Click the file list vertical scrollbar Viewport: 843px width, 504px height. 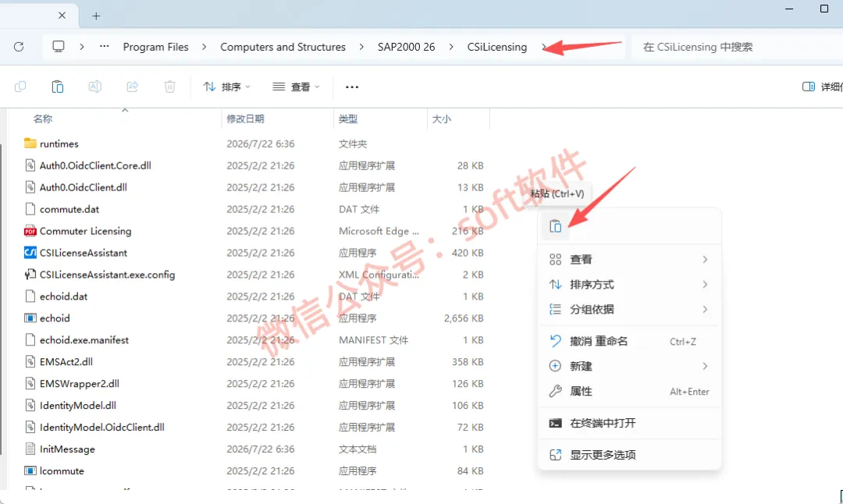2,301
